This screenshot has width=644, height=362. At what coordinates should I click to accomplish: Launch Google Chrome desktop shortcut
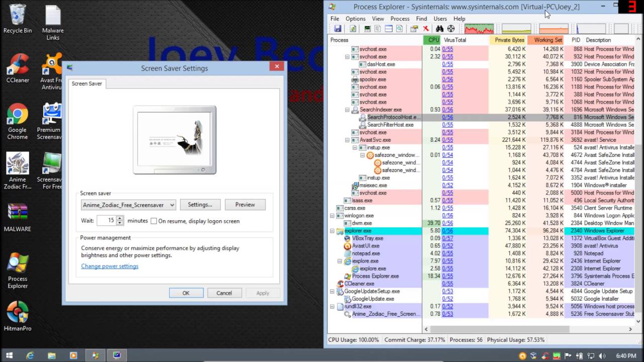point(18,122)
